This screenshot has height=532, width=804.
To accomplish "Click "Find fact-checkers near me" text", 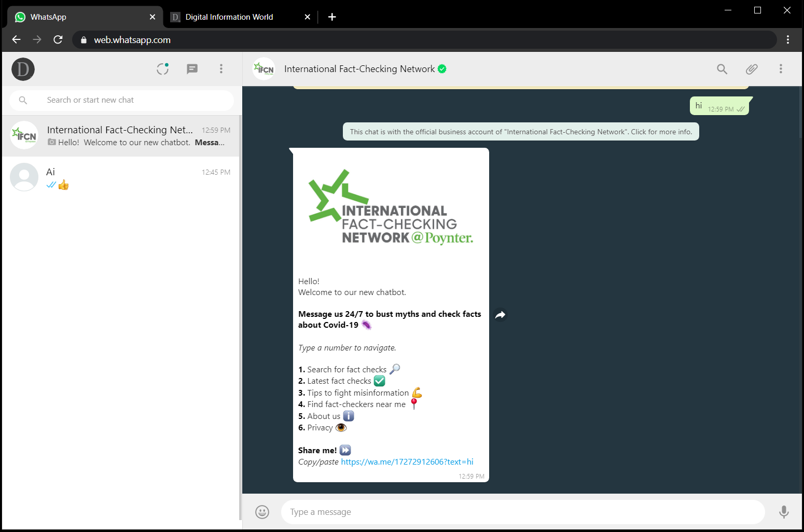I will (x=356, y=404).
